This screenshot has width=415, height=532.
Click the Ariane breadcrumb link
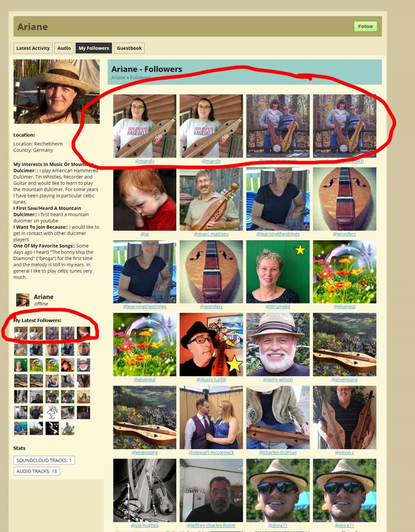(118, 77)
